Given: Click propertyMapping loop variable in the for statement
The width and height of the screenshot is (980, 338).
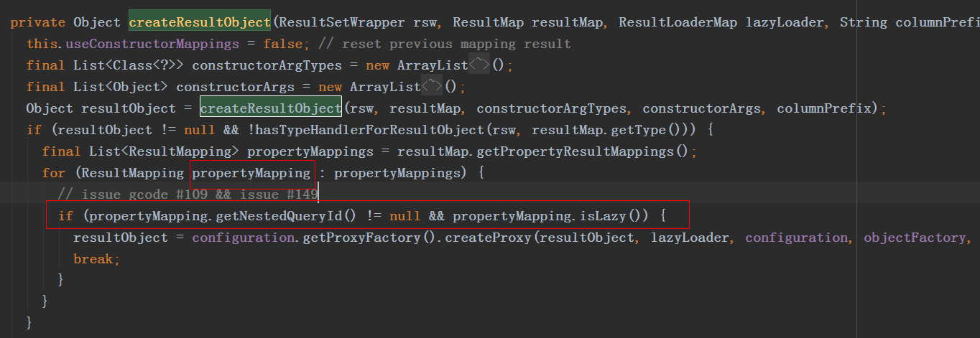Looking at the screenshot, I should (x=251, y=173).
